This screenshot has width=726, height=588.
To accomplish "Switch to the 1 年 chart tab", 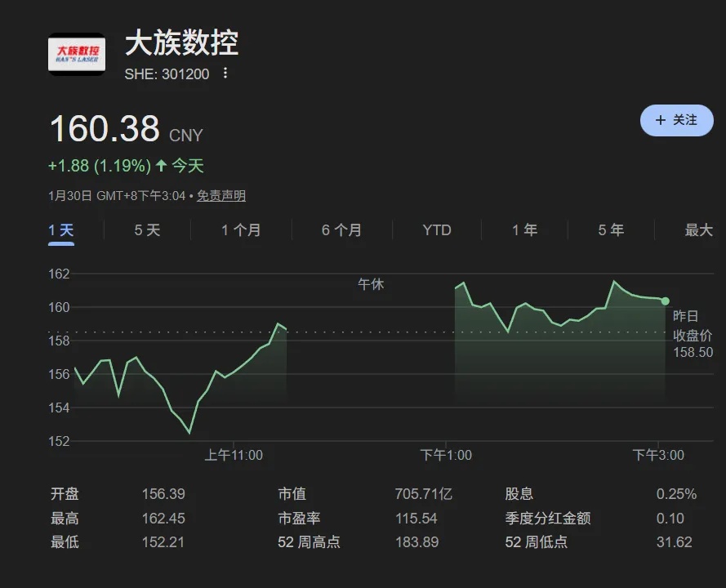I will (x=524, y=230).
